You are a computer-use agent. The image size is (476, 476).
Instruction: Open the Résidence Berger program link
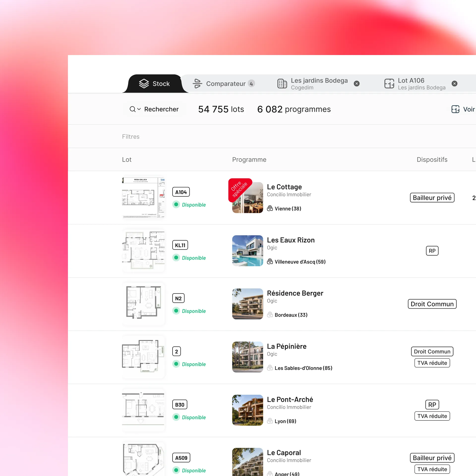click(x=295, y=293)
